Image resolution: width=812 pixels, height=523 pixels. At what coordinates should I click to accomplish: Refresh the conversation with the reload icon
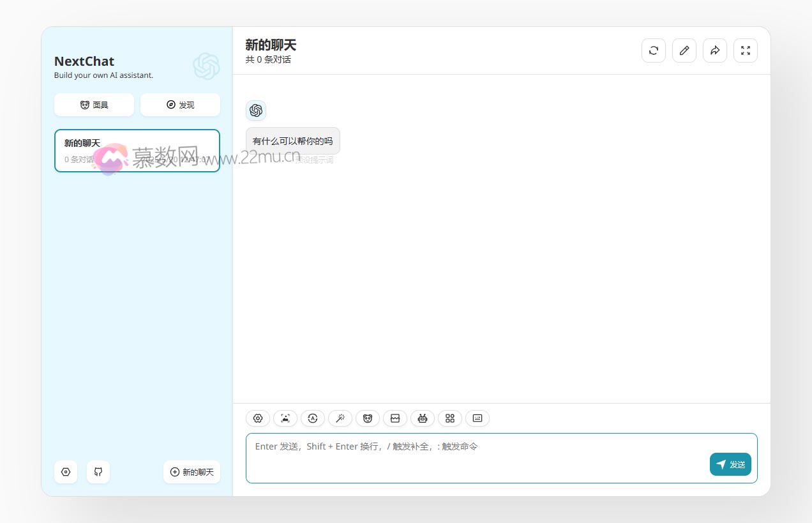coord(653,50)
